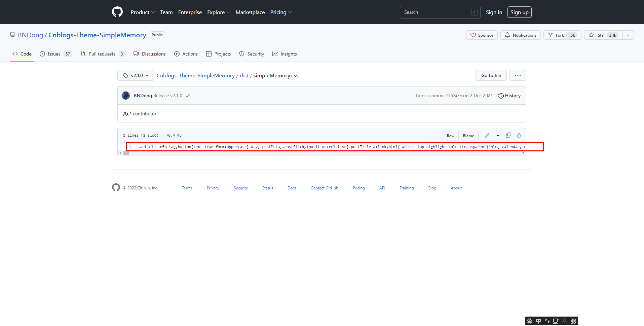644x326 pixels.
Task: Click the left arrow of the code scrollbar
Action: [x=120, y=153]
